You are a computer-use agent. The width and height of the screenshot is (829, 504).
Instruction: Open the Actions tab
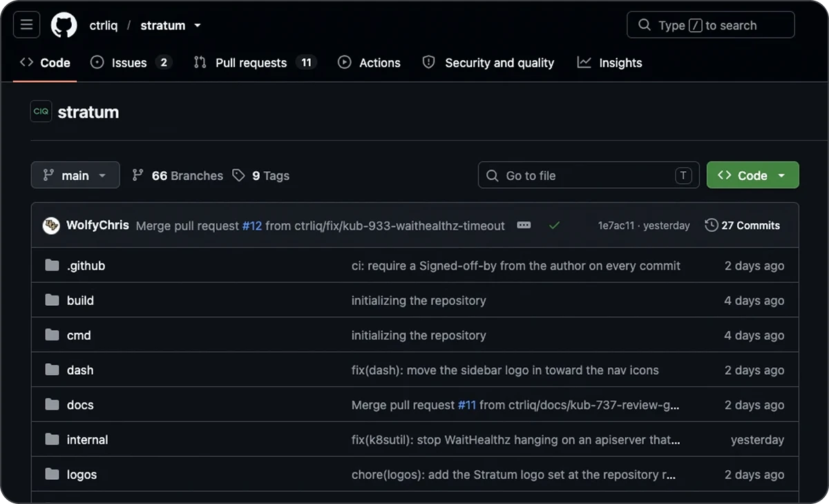tap(369, 63)
